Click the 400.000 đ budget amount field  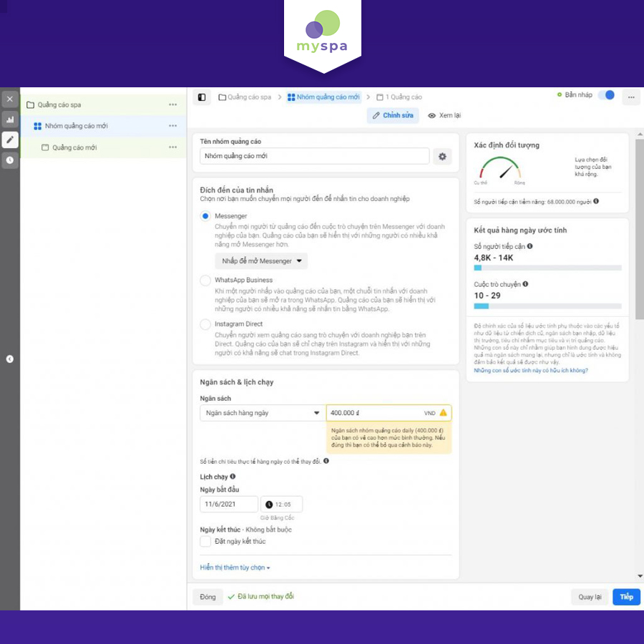(x=389, y=413)
